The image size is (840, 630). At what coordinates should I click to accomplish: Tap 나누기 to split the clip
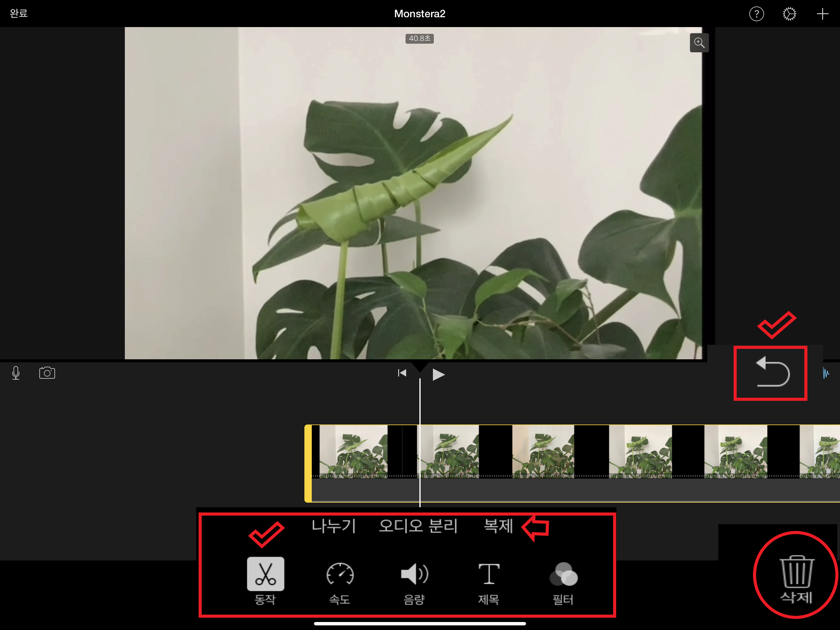pos(333,526)
